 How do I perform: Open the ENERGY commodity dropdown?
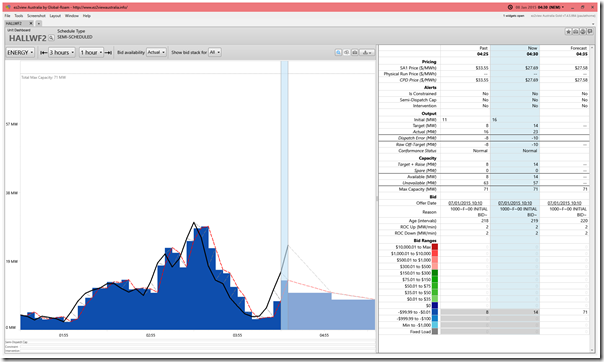click(x=20, y=52)
